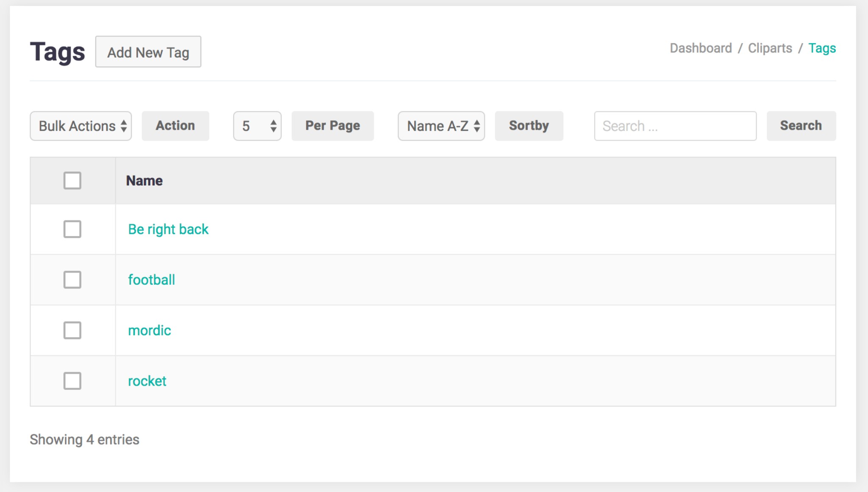Open the per-page count dropdown
The width and height of the screenshot is (868, 492).
point(257,126)
